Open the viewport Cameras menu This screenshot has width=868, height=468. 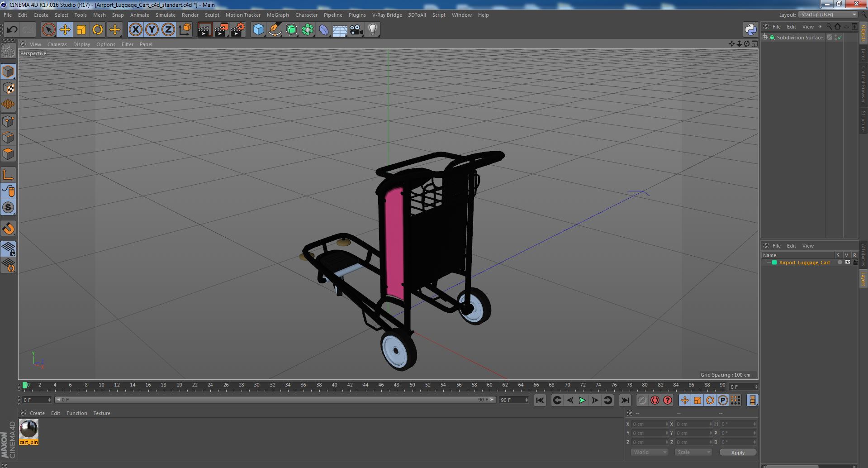pos(57,44)
